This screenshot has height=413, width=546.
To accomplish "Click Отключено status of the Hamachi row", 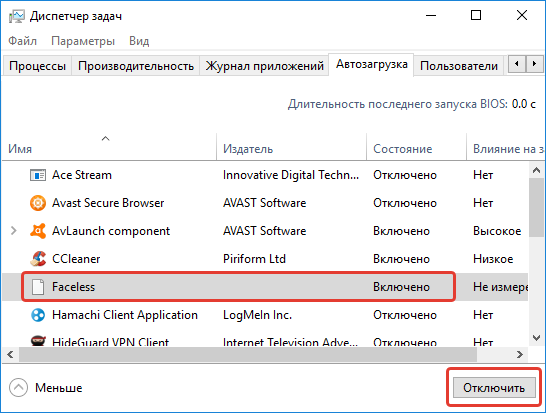I will [405, 315].
